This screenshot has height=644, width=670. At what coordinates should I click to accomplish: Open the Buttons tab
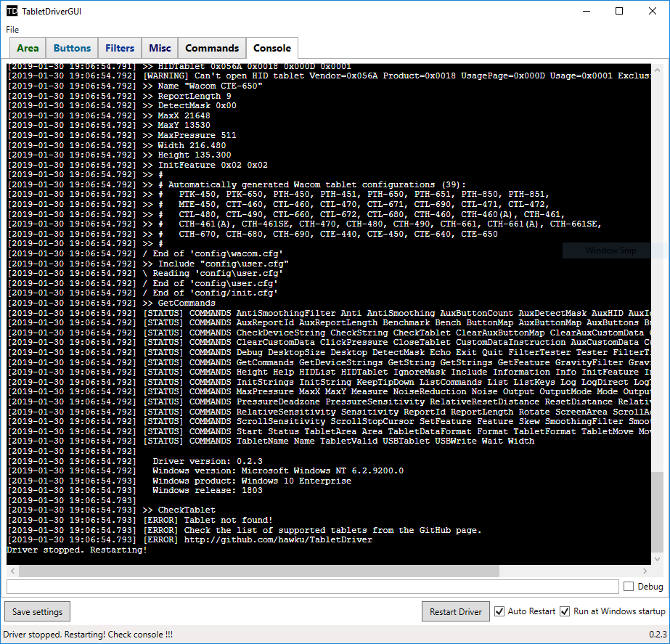click(x=72, y=47)
